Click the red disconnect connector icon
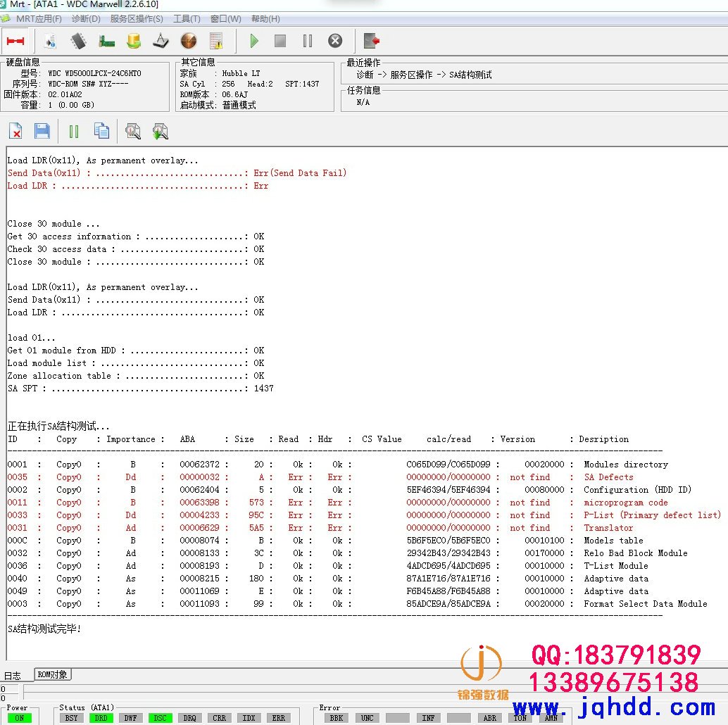This screenshot has width=728, height=725. tap(15, 42)
